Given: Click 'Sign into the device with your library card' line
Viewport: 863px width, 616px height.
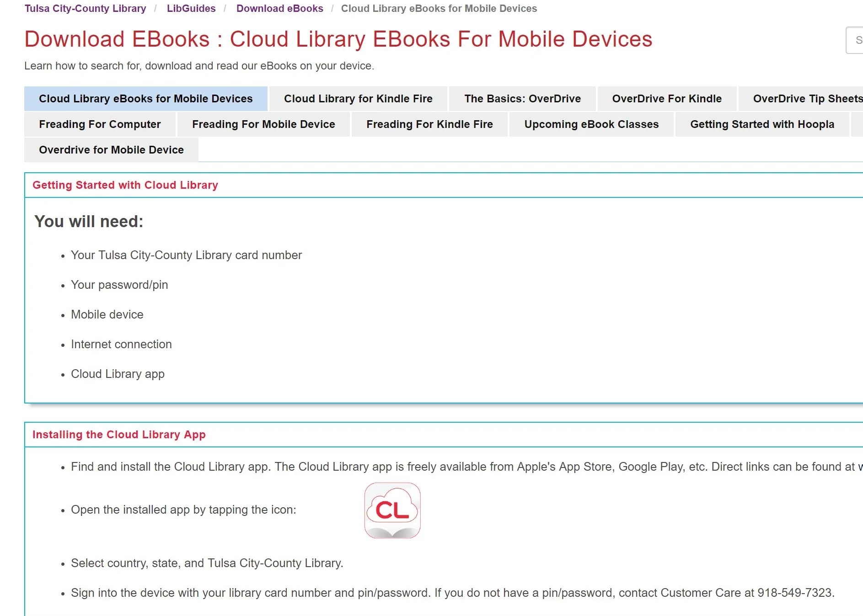Looking at the screenshot, I should [453, 593].
